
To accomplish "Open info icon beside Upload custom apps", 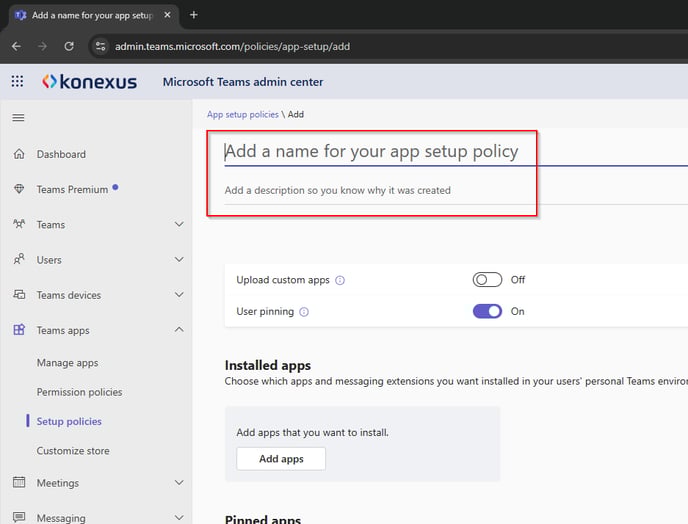I will (x=340, y=280).
